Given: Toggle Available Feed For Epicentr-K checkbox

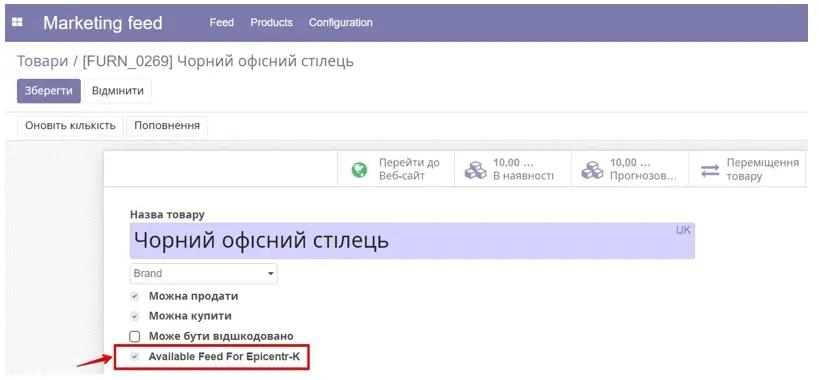Looking at the screenshot, I should 135,357.
